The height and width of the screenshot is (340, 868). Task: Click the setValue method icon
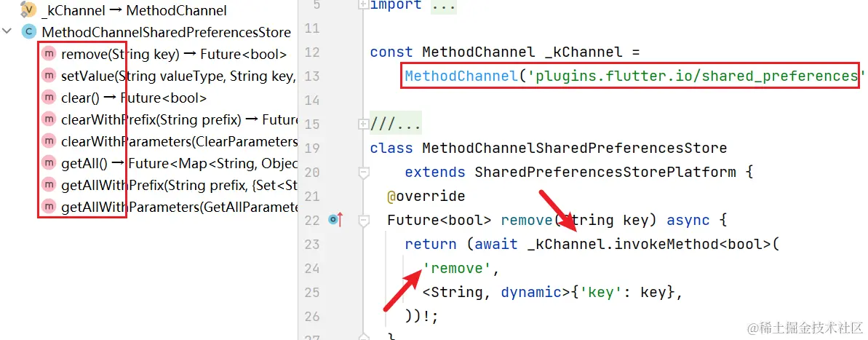point(49,75)
